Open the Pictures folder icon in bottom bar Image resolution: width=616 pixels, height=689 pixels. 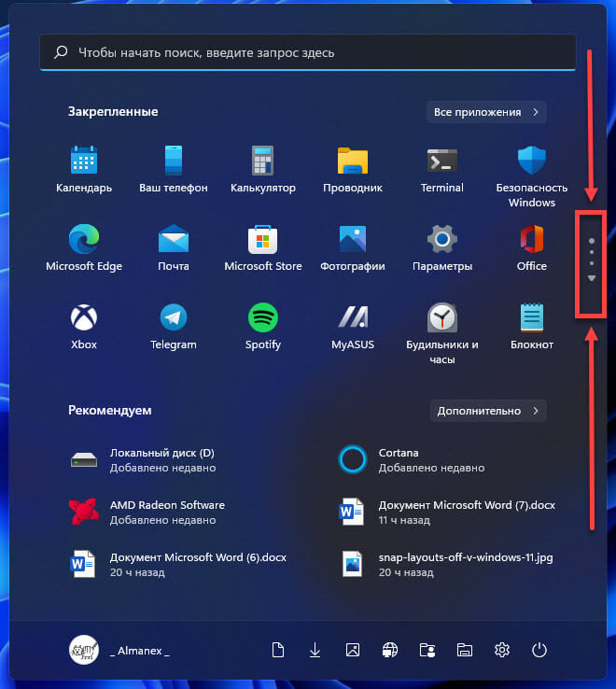(353, 650)
